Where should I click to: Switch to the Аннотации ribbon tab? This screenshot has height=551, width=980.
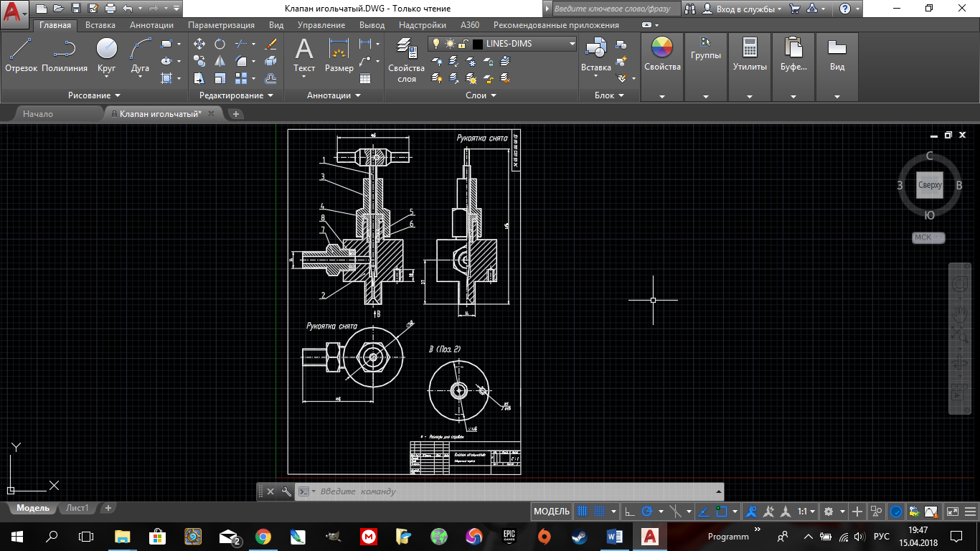point(151,25)
